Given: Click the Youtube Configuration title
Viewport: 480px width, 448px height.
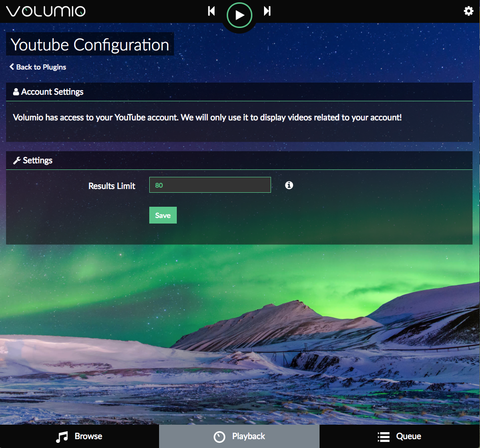Looking at the screenshot, I should click(x=90, y=45).
